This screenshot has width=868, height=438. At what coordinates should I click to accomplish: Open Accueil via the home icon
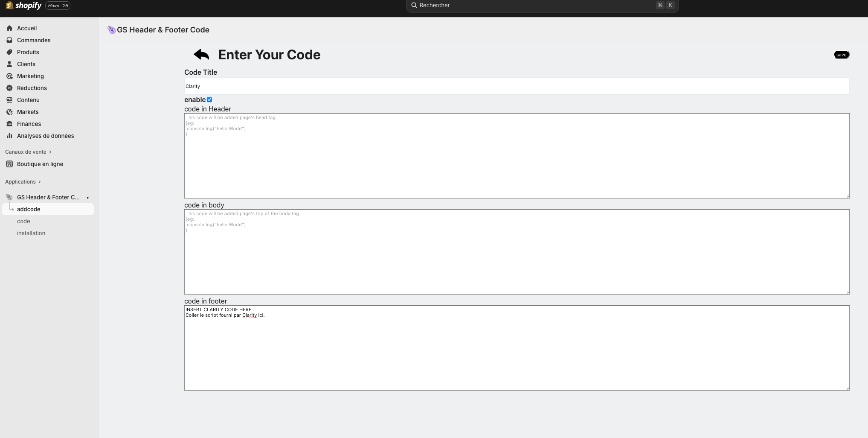tap(9, 28)
